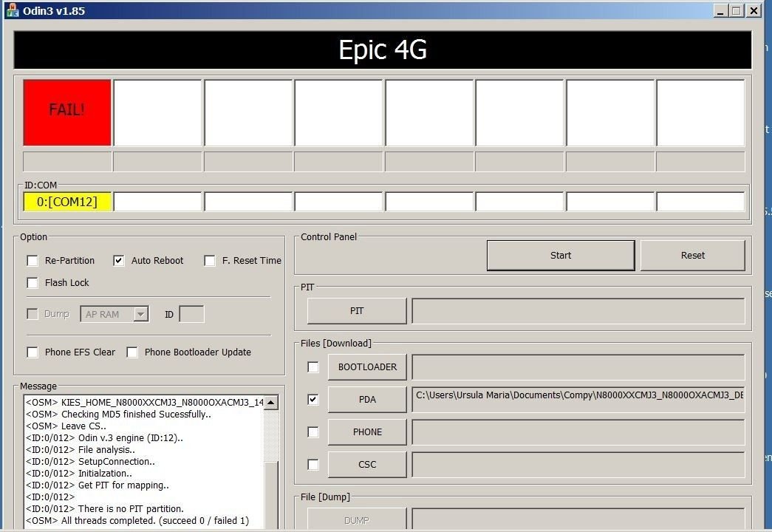The image size is (772, 532).
Task: Close the Odin3 window
Action: coord(754,10)
